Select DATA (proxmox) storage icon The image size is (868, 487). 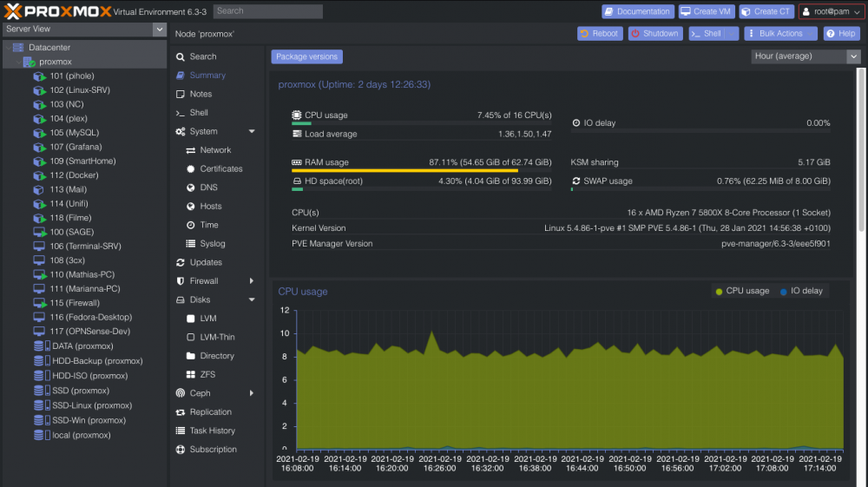(42, 346)
